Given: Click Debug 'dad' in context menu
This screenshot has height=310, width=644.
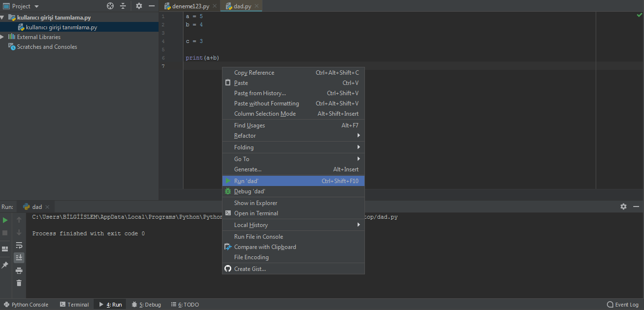Looking at the screenshot, I should pos(293,191).
